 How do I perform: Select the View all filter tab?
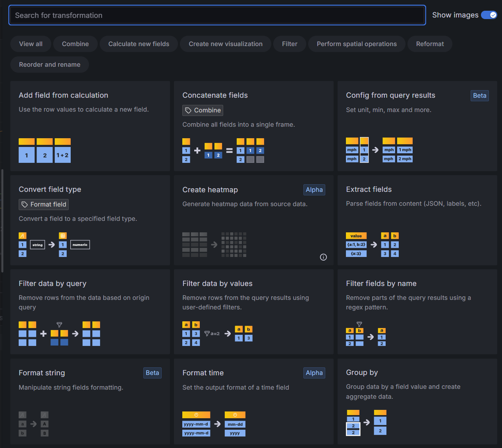[x=31, y=44]
